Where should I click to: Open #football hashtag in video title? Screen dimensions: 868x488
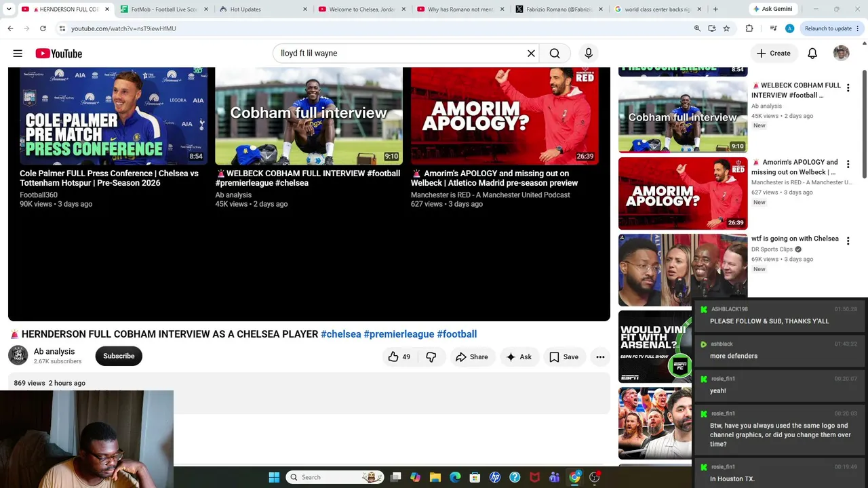[457, 334]
